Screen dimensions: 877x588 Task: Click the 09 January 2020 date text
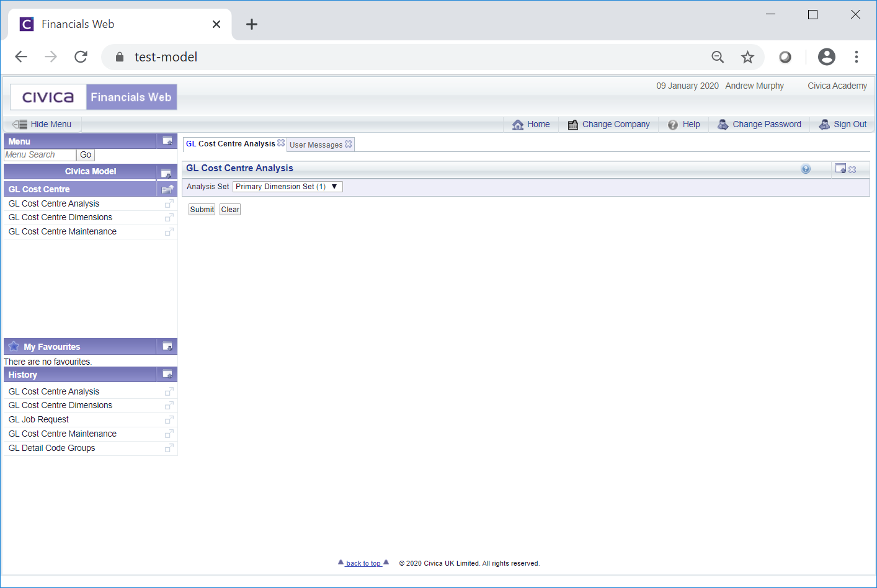[x=687, y=86]
